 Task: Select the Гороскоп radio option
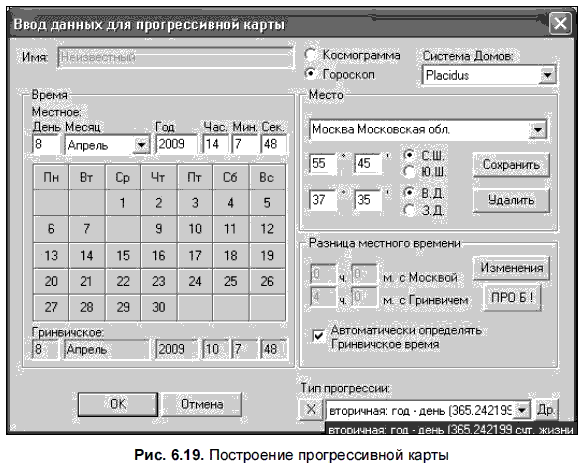[x=311, y=73]
